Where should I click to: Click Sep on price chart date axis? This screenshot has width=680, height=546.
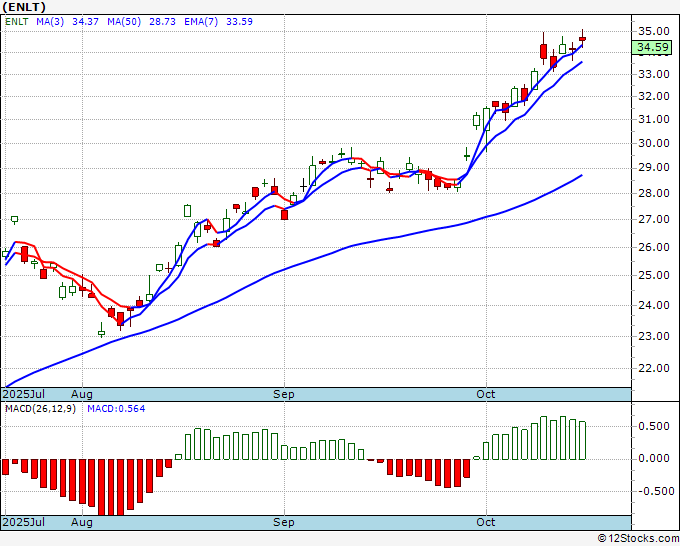pyautogui.click(x=284, y=394)
